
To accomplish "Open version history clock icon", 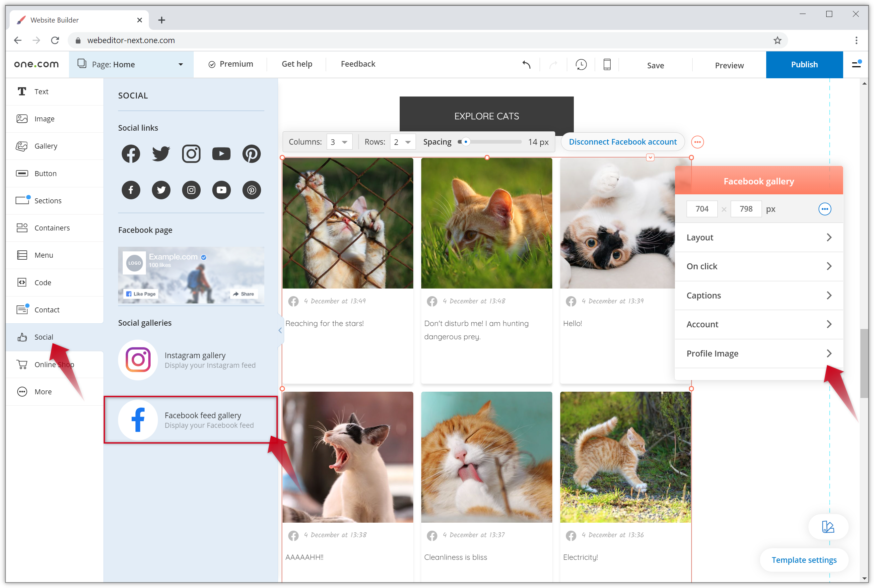I will click(581, 65).
